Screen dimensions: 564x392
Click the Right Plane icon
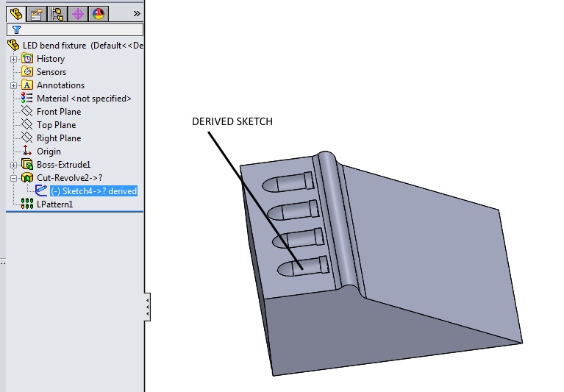[x=27, y=138]
